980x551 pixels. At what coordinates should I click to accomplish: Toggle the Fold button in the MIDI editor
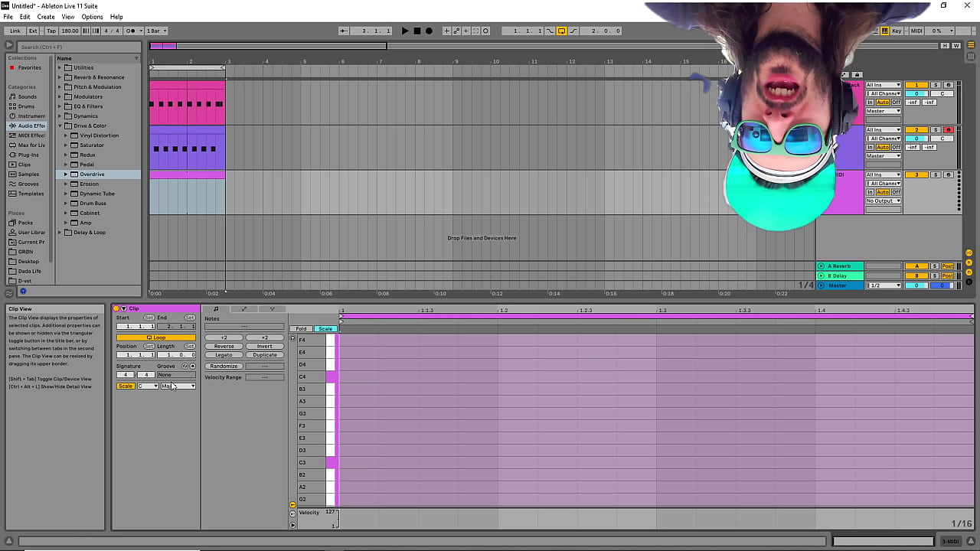(301, 328)
